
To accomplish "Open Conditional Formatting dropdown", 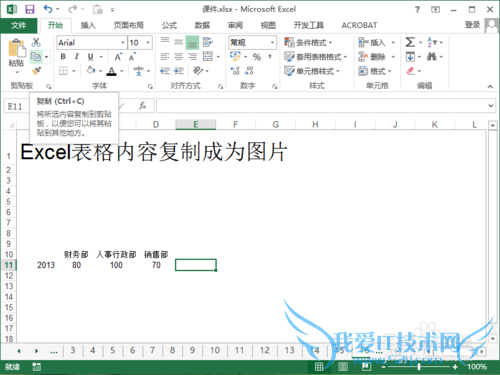I will [308, 42].
